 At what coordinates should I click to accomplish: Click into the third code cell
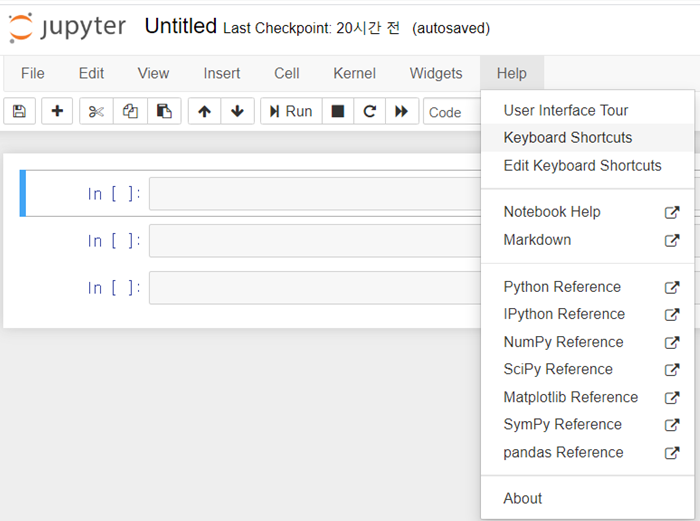click(315, 288)
